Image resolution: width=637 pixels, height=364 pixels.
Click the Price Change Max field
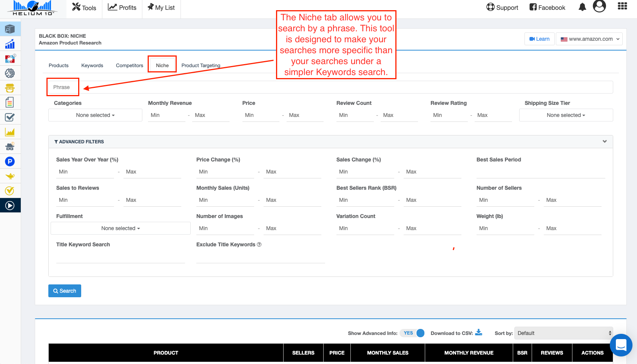pyautogui.click(x=292, y=172)
